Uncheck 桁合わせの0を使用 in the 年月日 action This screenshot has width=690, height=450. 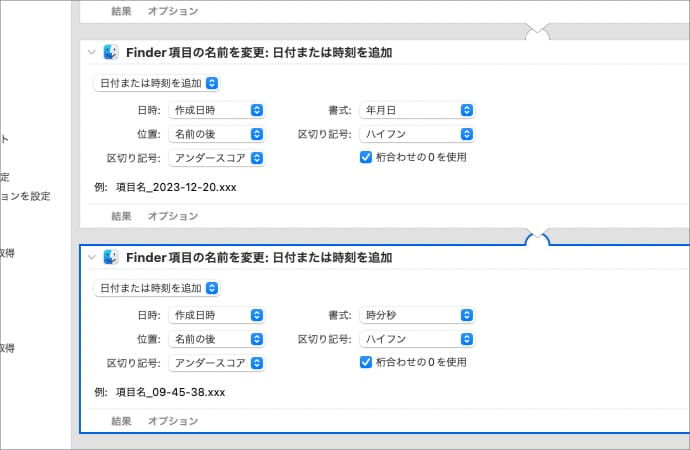click(366, 157)
